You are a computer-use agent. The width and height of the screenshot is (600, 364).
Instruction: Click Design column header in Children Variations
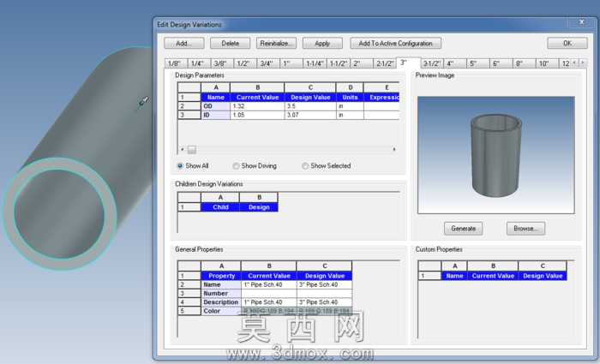pos(259,207)
